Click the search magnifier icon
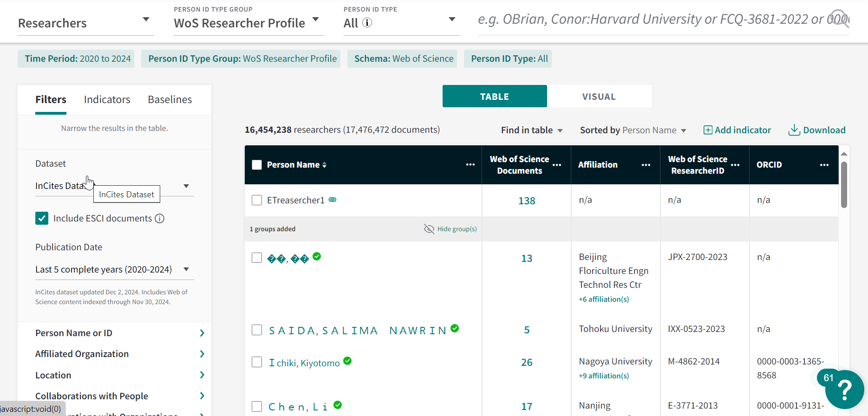 840,19
